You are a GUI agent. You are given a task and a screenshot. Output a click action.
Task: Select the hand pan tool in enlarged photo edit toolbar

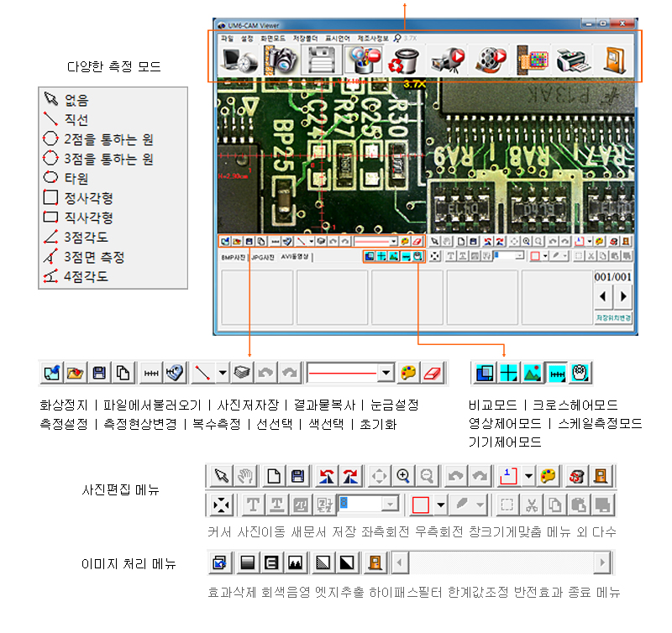(x=245, y=476)
